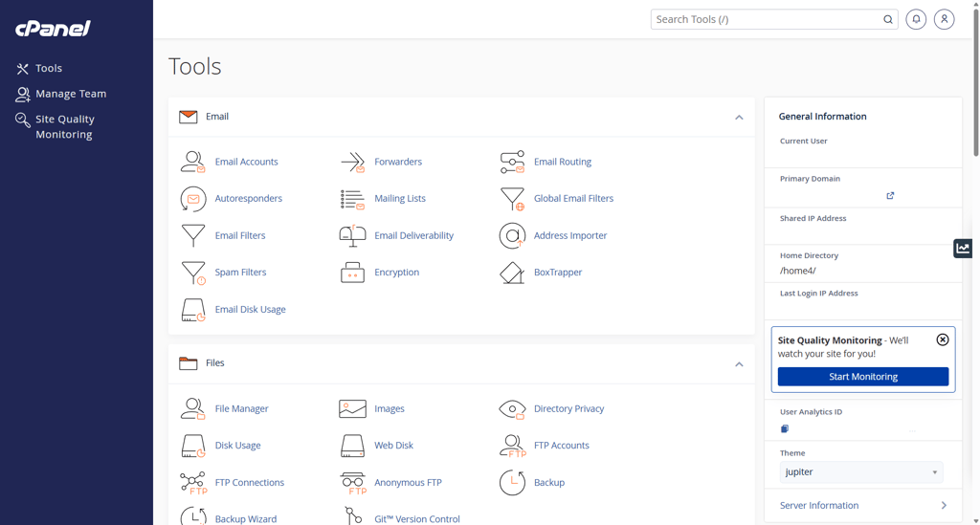The height and width of the screenshot is (525, 980).
Task: Open Manage Team in the sidebar
Action: pyautogui.click(x=61, y=94)
